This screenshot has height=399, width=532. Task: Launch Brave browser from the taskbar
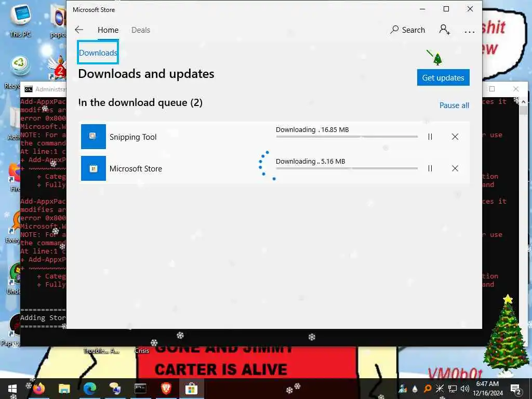pos(166,389)
